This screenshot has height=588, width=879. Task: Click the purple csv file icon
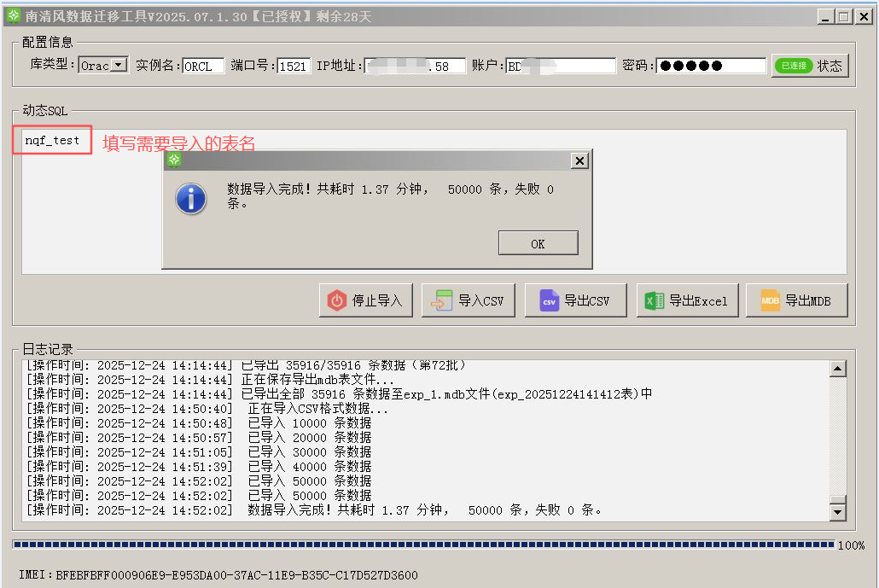549,301
